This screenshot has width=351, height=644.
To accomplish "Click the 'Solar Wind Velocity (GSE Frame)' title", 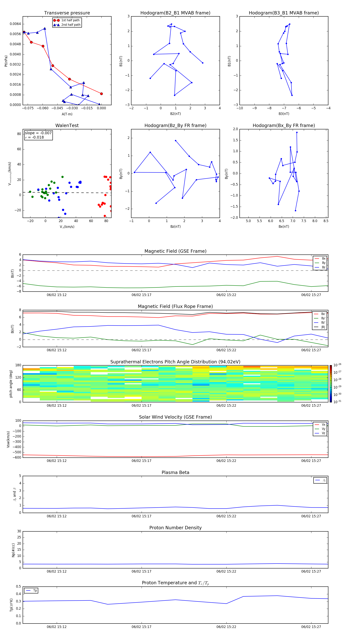I will click(x=175, y=417).
